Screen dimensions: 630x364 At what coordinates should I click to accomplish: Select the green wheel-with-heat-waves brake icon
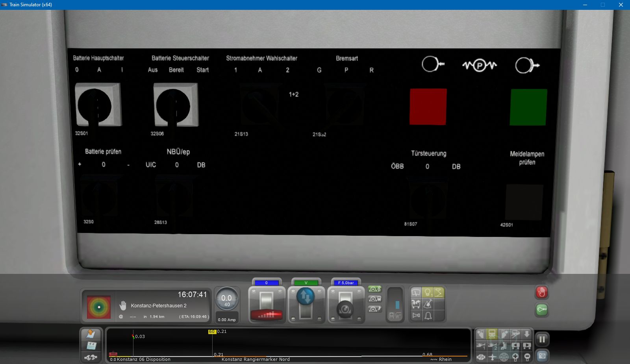[x=375, y=289]
